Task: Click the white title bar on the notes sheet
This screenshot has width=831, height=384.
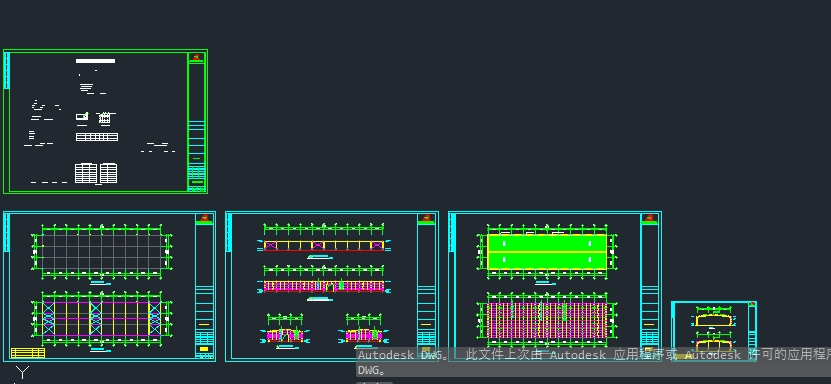Action: 95,61
